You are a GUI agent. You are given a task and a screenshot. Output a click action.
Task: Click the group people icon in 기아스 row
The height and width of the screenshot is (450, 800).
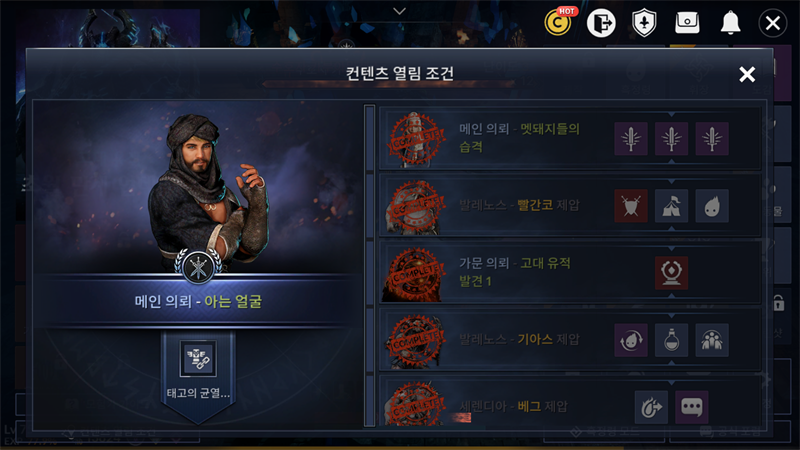[x=712, y=340]
